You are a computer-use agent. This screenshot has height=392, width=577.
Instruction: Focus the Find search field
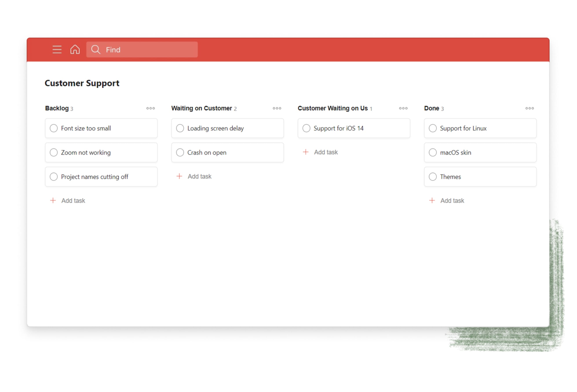pos(149,50)
